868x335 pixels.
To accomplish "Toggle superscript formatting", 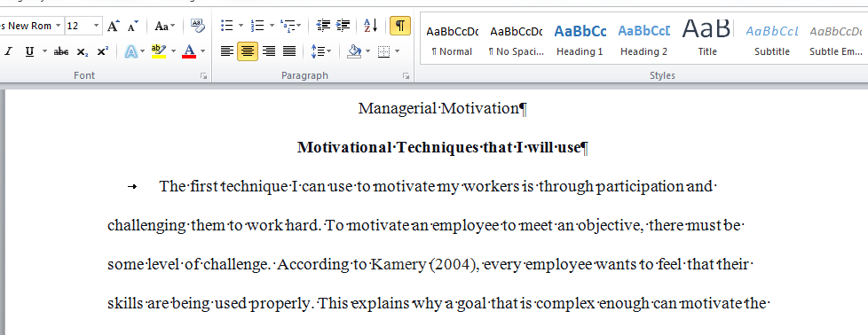I will point(102,52).
